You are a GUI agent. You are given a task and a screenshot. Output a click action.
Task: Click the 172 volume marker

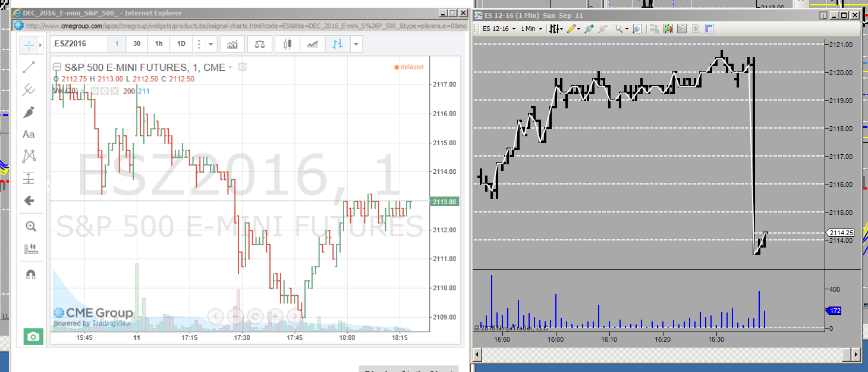coord(834,310)
